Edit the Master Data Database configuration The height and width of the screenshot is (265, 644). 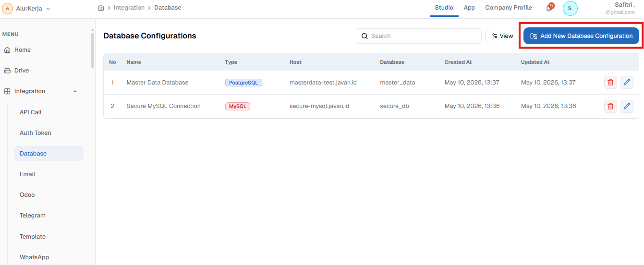tap(627, 83)
